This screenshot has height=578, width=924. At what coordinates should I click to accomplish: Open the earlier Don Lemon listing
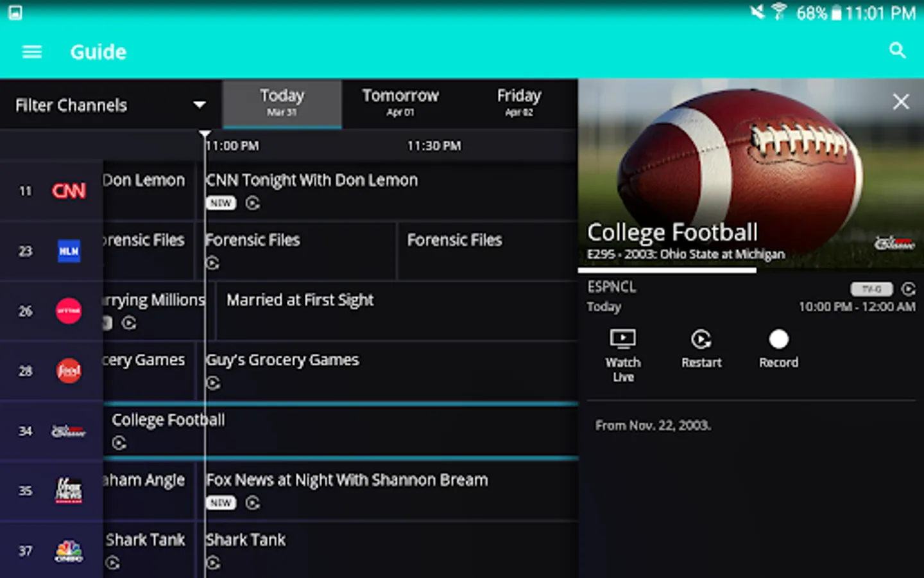coord(148,191)
